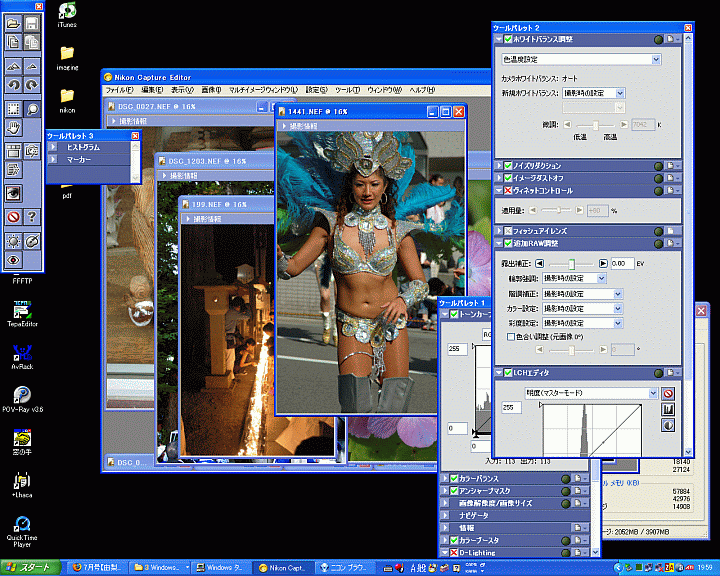Open the ヘルプ(H) menu

coord(422,90)
